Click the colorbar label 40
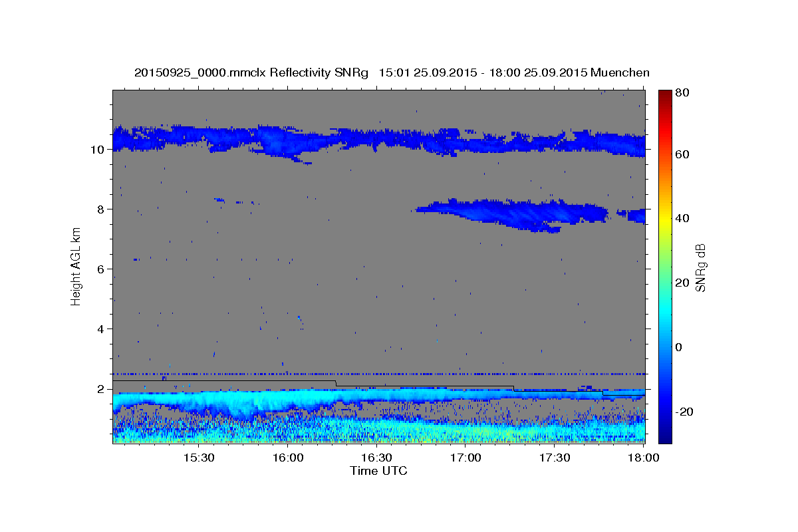This screenshot has width=798, height=532. point(682,218)
